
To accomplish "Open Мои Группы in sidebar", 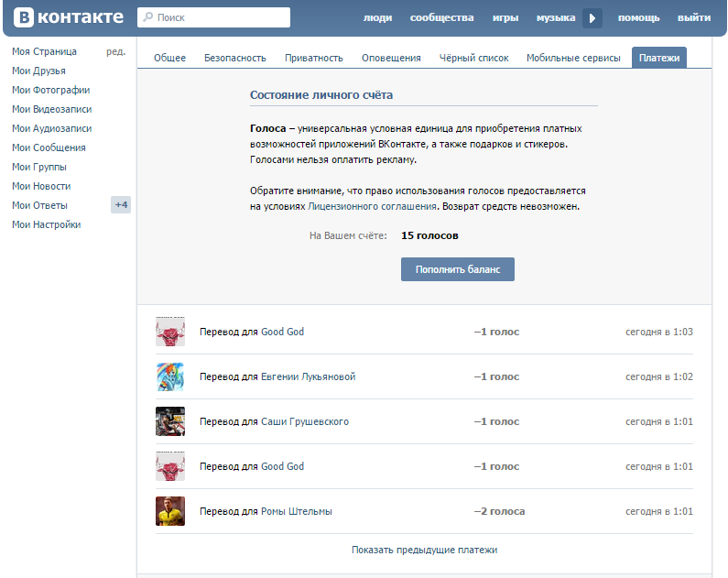I will coord(39,167).
